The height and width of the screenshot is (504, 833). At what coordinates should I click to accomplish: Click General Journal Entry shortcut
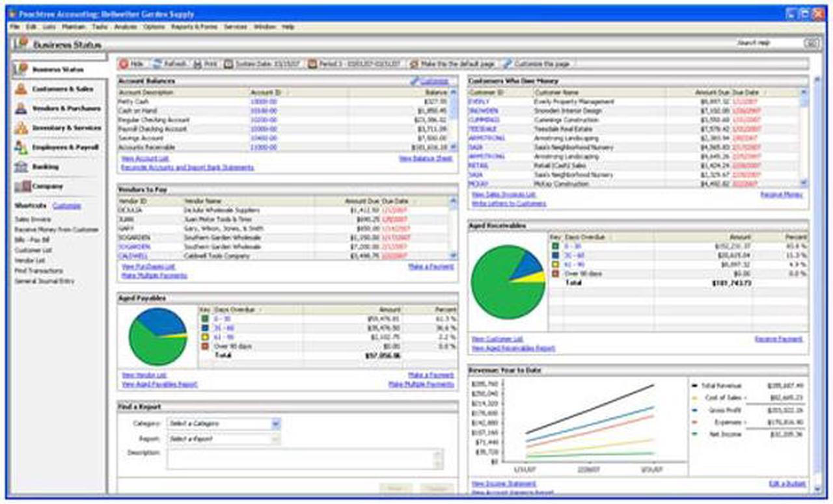[x=44, y=281]
